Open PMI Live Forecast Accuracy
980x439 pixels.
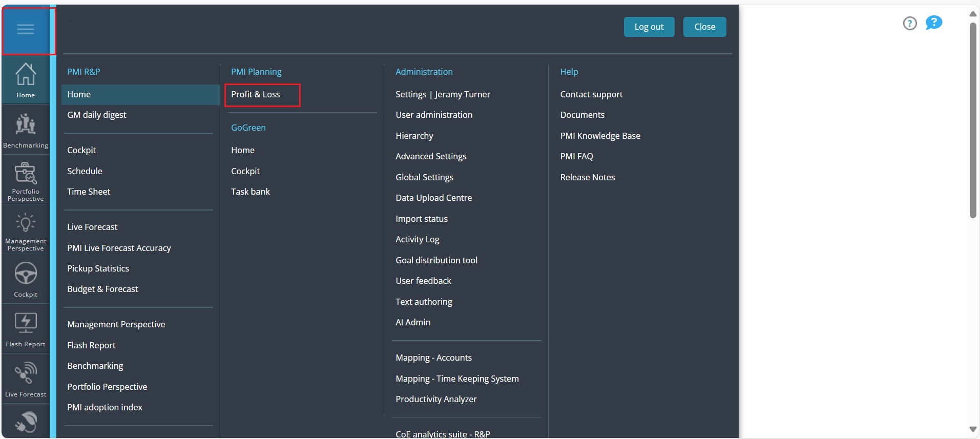pos(119,248)
